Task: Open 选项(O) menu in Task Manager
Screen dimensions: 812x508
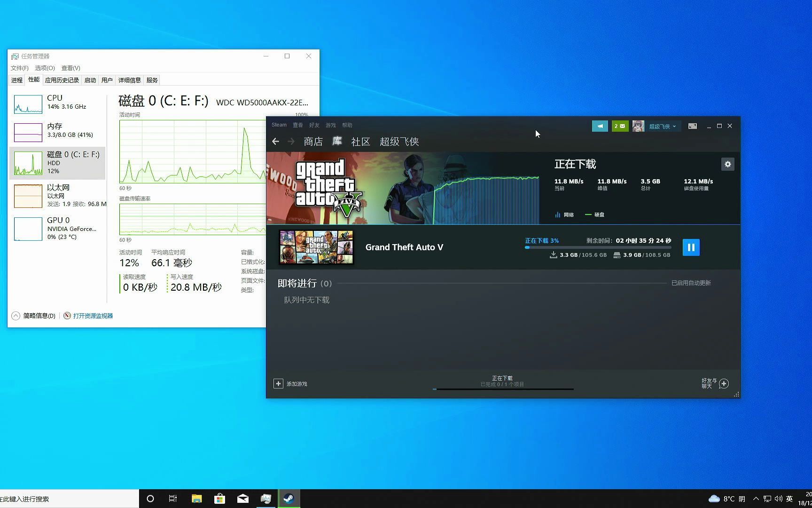Action: (45, 68)
